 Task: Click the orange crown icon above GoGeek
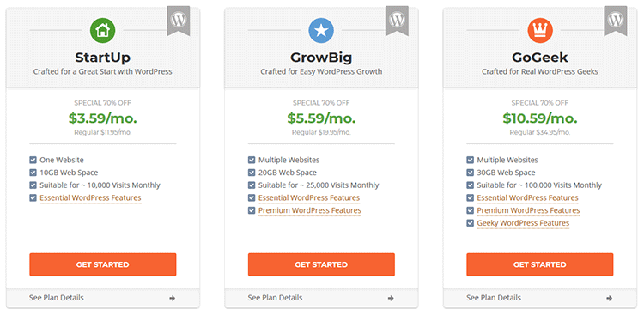540,30
